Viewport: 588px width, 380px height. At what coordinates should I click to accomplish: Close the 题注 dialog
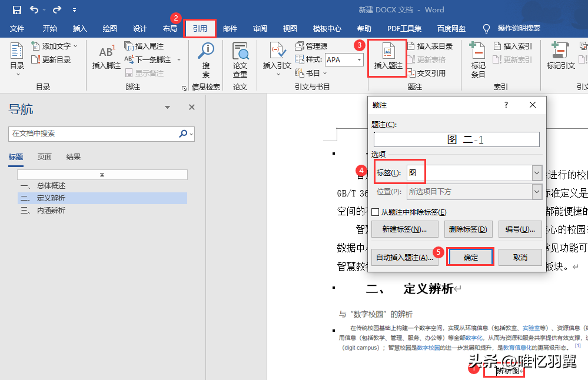pos(533,105)
